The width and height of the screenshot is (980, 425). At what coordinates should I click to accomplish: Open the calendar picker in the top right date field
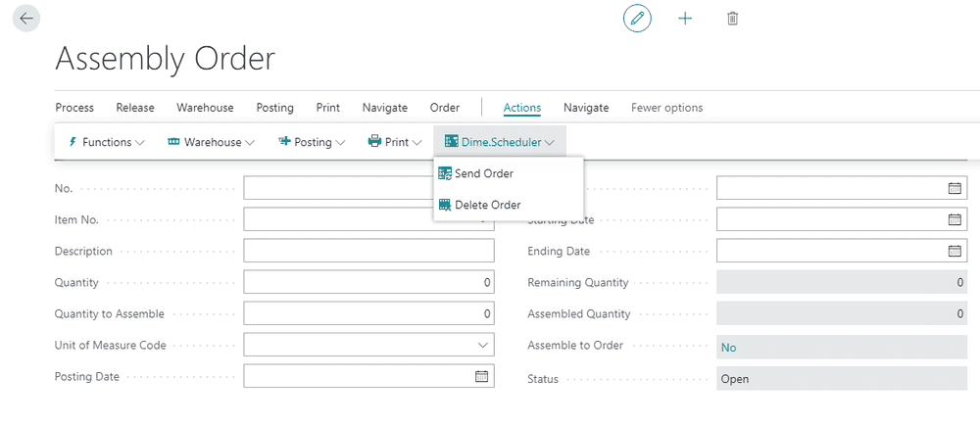[x=955, y=188]
